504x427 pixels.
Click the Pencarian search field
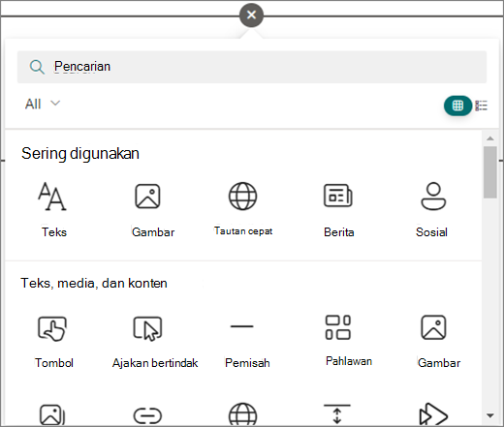[x=252, y=67]
